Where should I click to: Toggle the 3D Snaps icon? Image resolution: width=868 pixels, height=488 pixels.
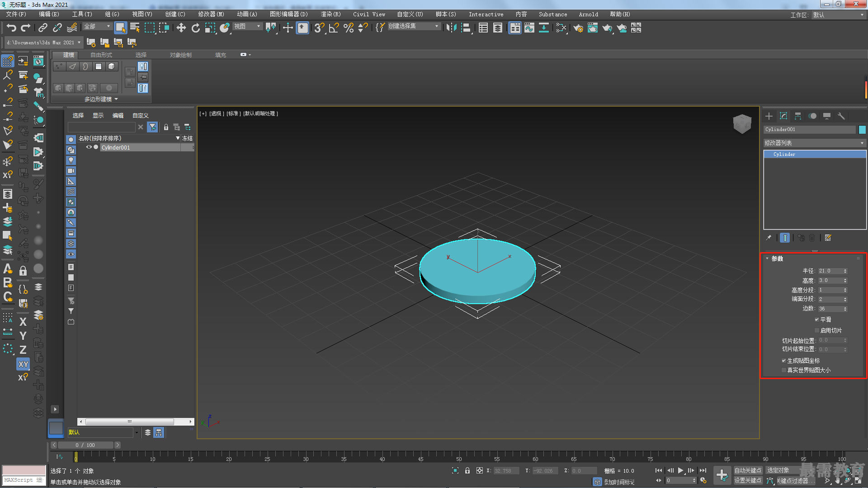(x=319, y=28)
